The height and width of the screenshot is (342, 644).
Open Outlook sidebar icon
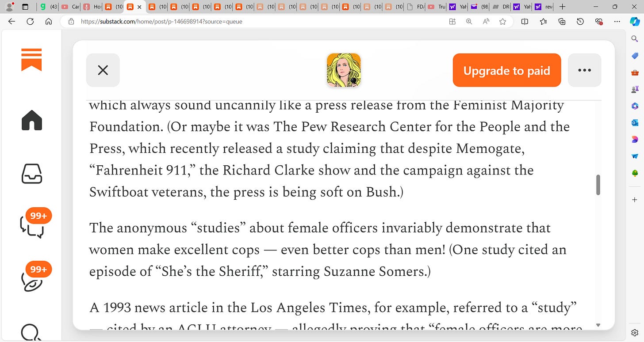[x=635, y=122]
